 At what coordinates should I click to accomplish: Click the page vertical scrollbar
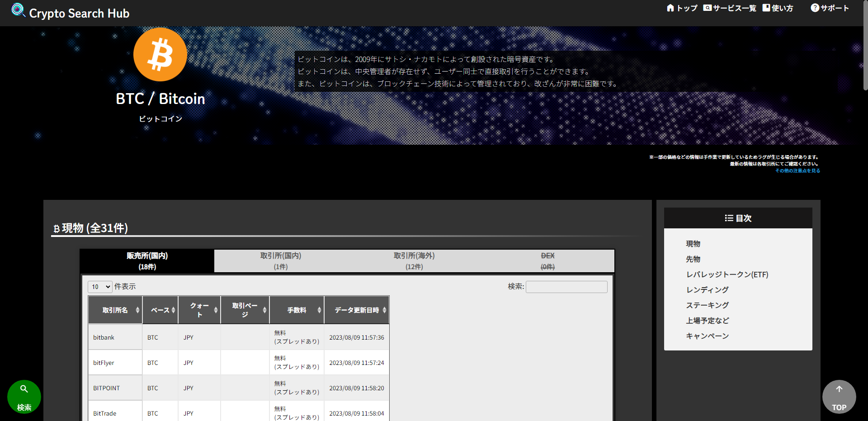865,45
